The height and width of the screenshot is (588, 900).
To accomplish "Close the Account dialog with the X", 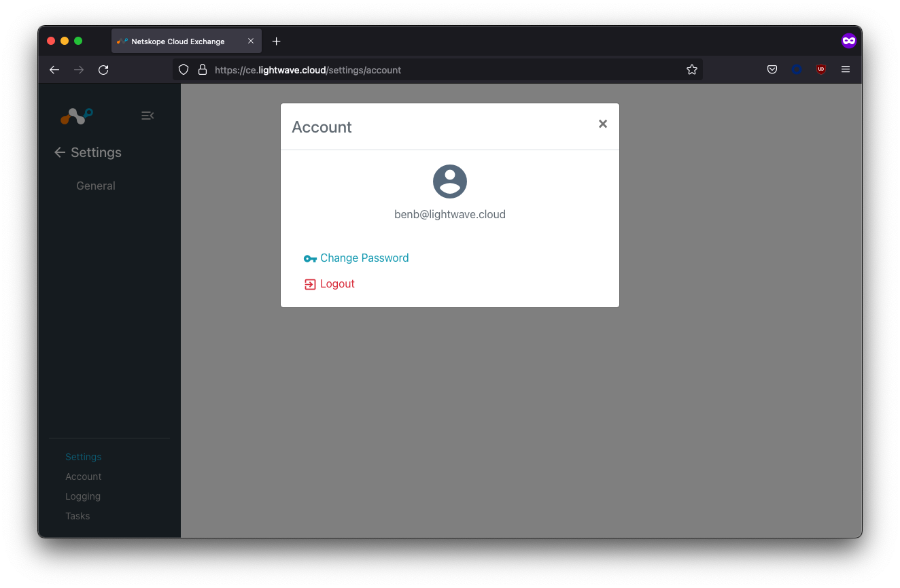I will [x=602, y=124].
